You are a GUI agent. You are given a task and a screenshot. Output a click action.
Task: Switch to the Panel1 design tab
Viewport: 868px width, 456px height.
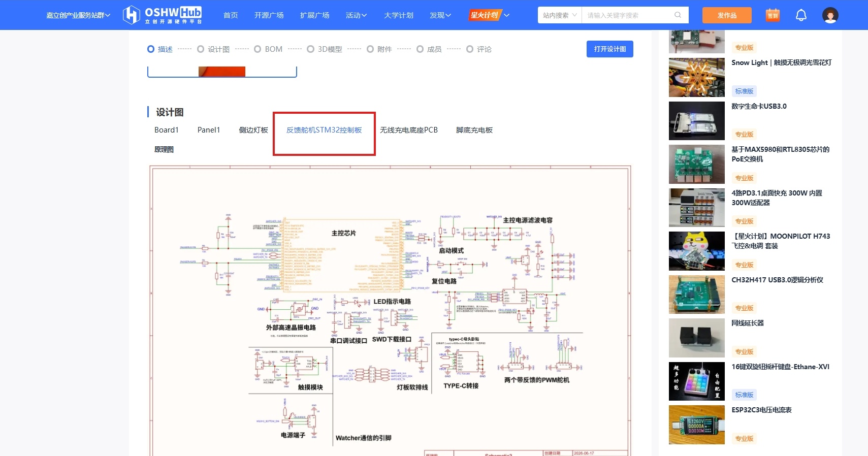209,130
